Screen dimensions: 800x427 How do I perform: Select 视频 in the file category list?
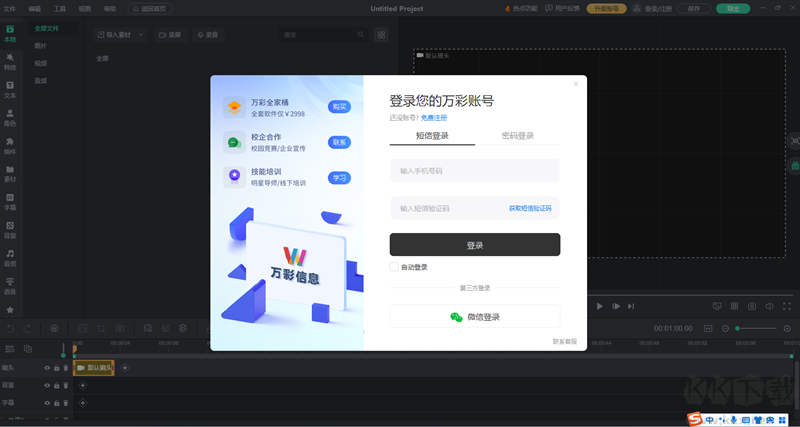[x=41, y=63]
